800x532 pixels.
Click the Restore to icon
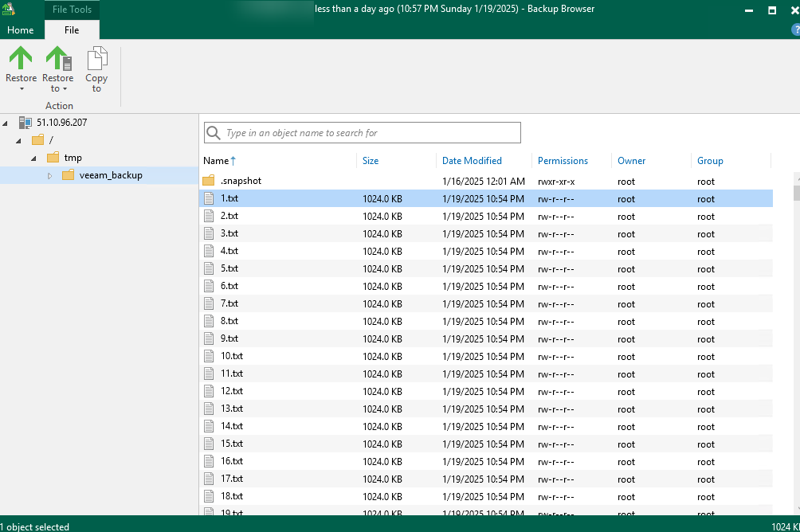pyautogui.click(x=57, y=58)
